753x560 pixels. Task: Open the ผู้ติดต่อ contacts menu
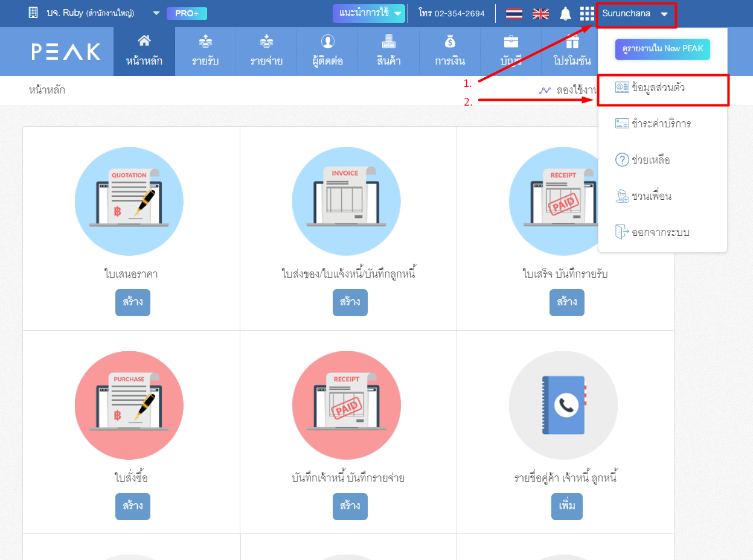point(327,52)
